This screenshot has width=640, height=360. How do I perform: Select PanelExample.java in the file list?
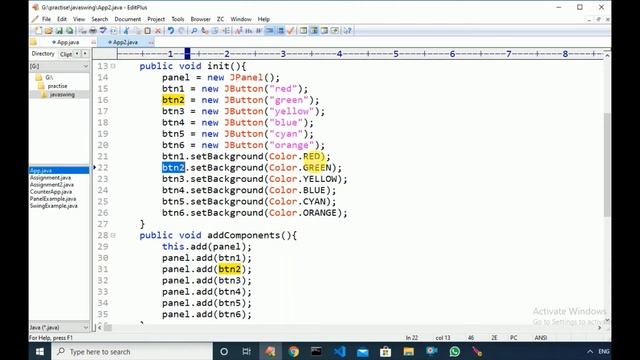[53, 199]
